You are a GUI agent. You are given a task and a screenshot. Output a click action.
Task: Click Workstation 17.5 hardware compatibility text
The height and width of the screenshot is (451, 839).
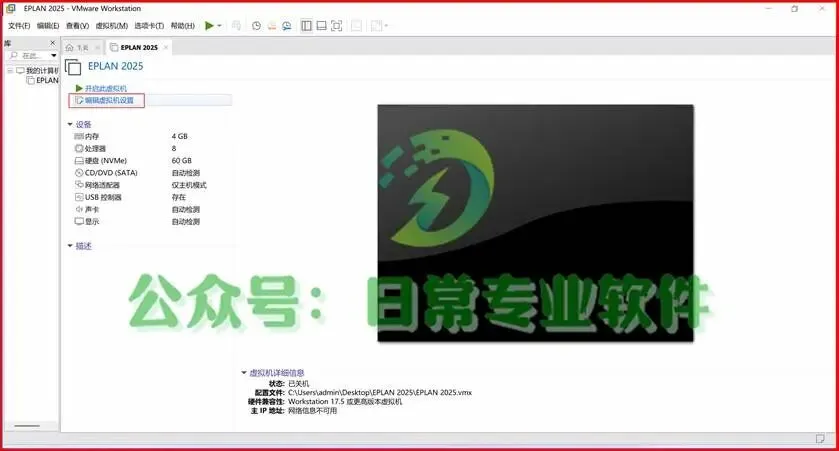pos(345,402)
